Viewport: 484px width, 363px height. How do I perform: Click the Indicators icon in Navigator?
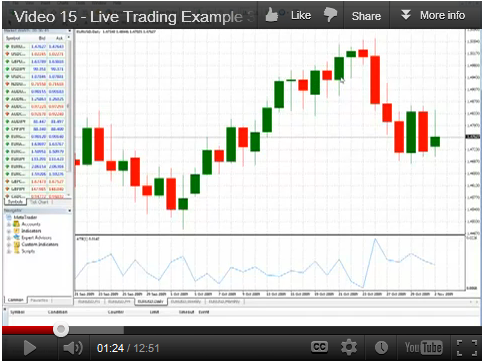point(16,231)
